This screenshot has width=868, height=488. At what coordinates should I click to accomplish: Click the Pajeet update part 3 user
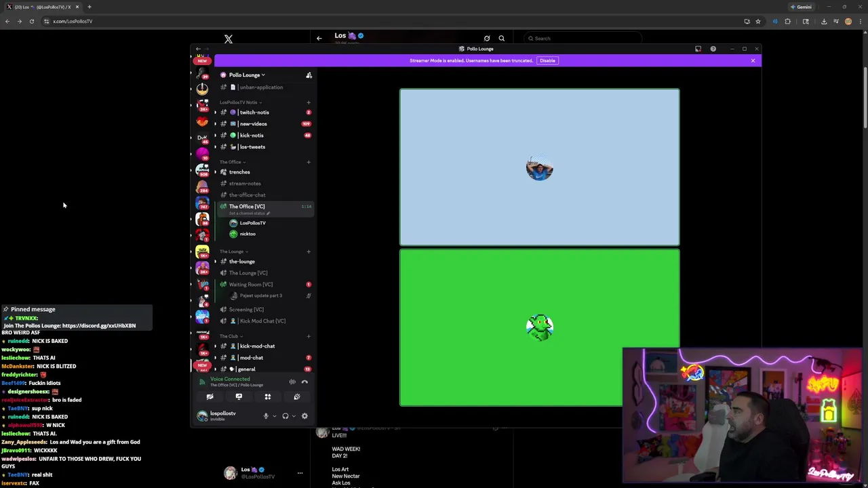(261, 296)
